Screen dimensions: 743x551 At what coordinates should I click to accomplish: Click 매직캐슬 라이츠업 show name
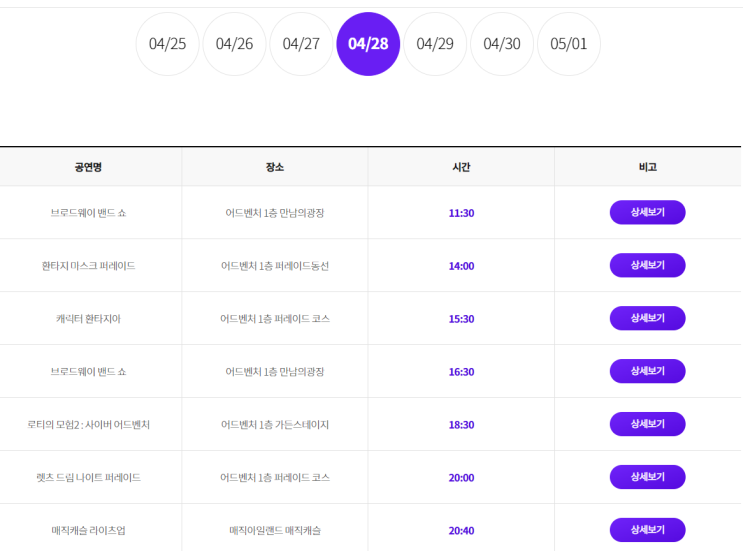pos(88,531)
